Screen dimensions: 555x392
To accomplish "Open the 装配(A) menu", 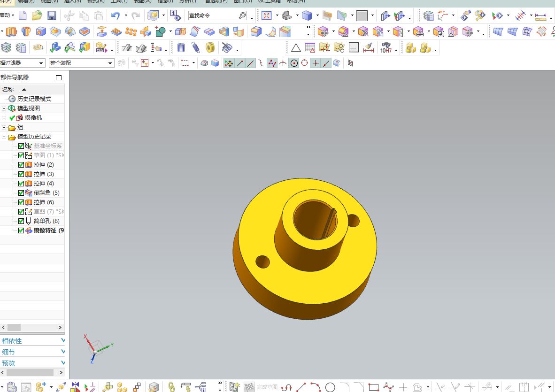I will tap(142, 1).
